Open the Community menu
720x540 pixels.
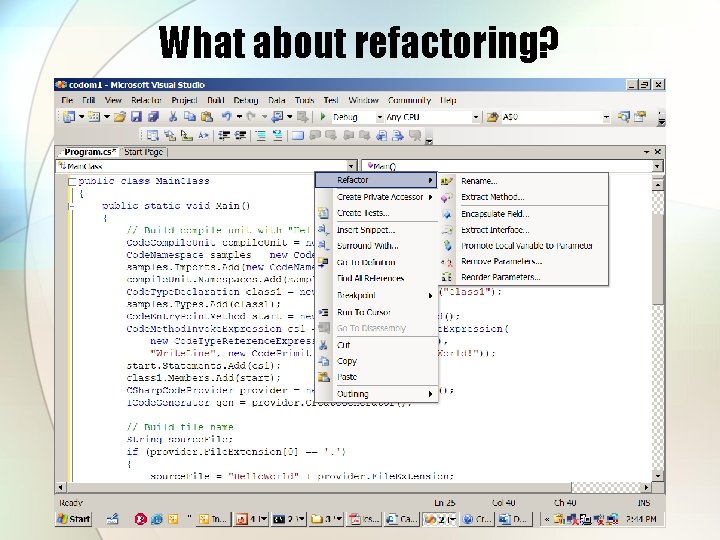pos(409,100)
